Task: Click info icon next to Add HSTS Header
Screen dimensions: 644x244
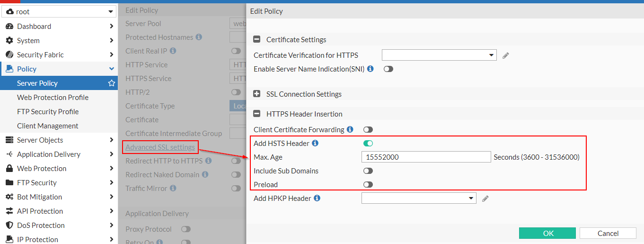Action: (x=315, y=143)
